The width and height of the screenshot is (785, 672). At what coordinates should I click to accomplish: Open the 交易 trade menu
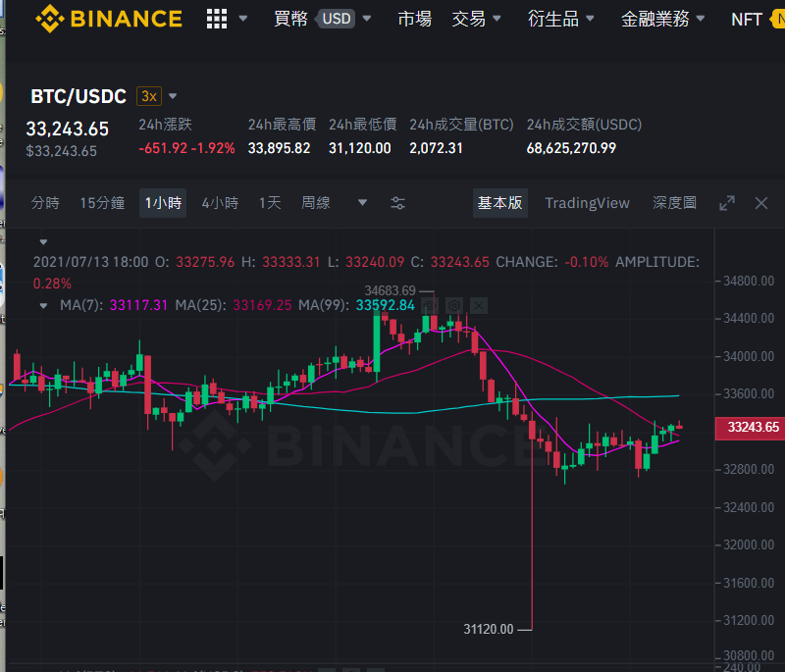[469, 19]
